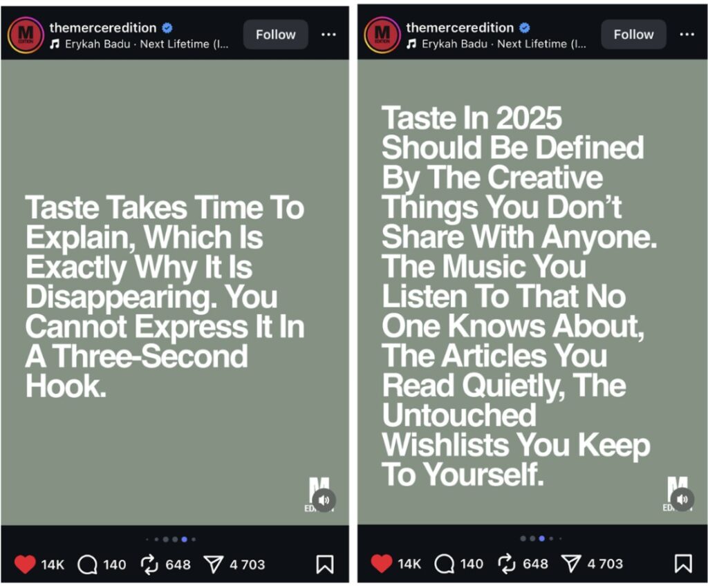The height and width of the screenshot is (588, 708).
Task: Follow themerceredition on the right post
Action: (x=633, y=35)
